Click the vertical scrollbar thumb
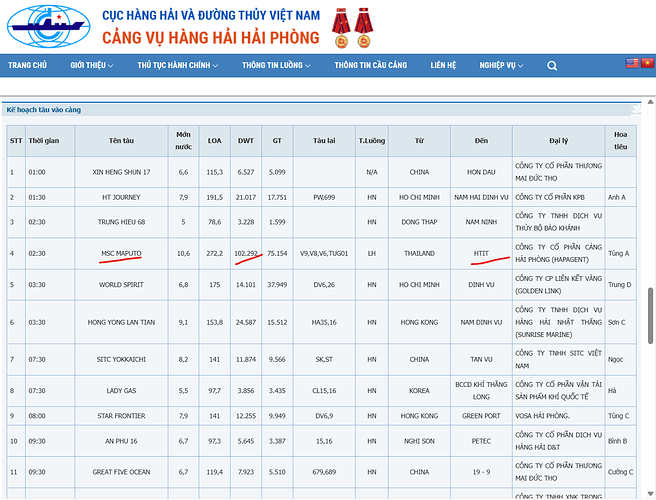 [x=651, y=315]
